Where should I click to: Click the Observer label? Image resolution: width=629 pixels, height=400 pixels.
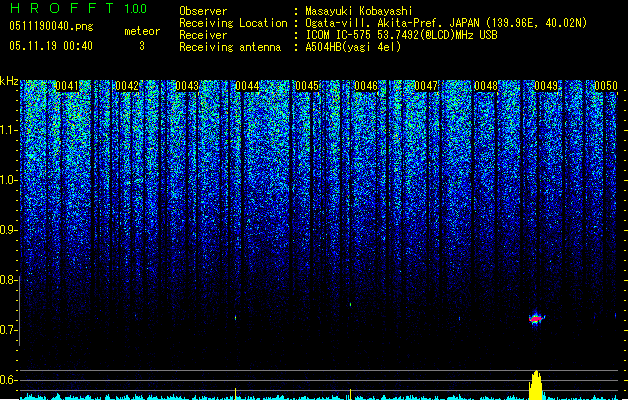pos(203,11)
